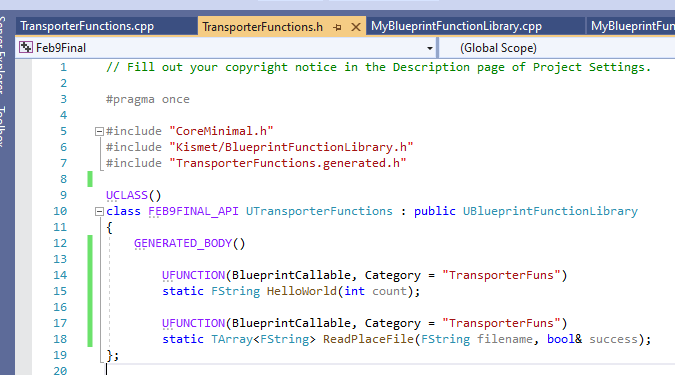Image resolution: width=675 pixels, height=375 pixels.
Task: Click FEB9FINAL_API macro text
Action: coord(193,211)
